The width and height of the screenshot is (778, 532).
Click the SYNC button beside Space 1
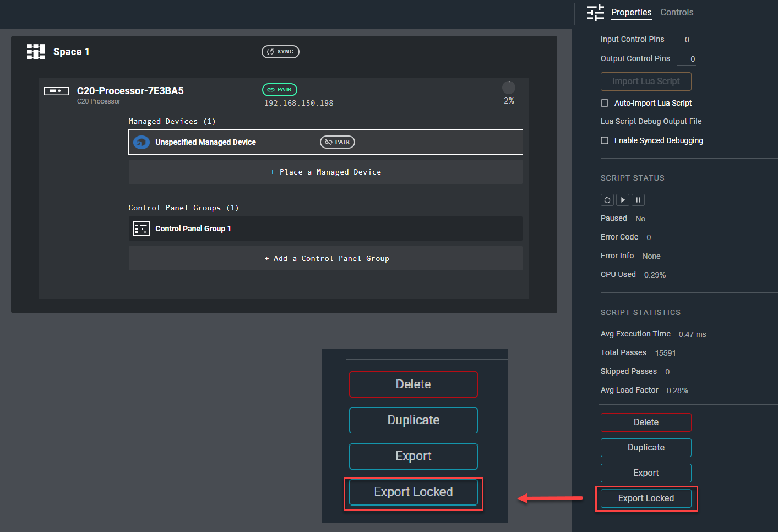[x=280, y=52]
